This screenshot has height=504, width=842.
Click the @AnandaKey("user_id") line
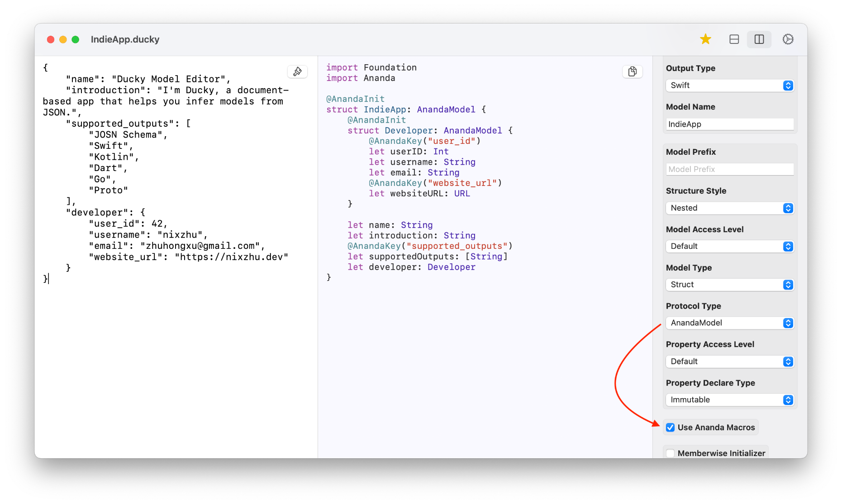[424, 141]
